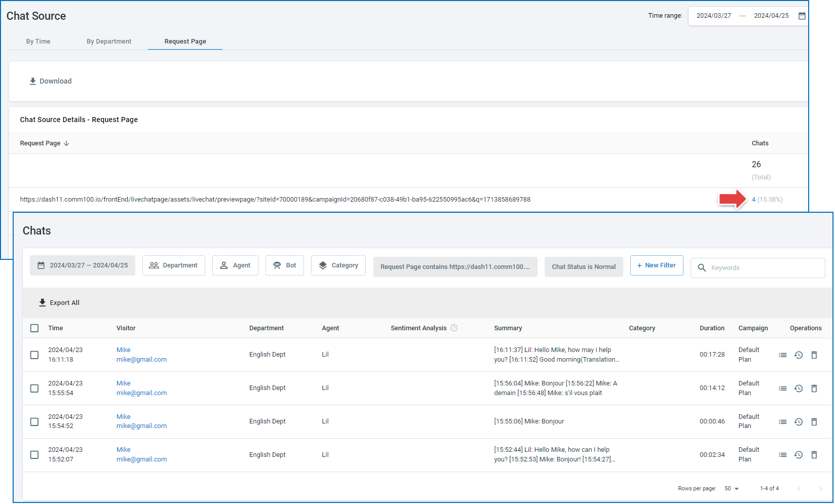Image resolution: width=835 pixels, height=504 pixels.
Task: Open visitor Mike in the 16:11:18 row
Action: (x=124, y=350)
